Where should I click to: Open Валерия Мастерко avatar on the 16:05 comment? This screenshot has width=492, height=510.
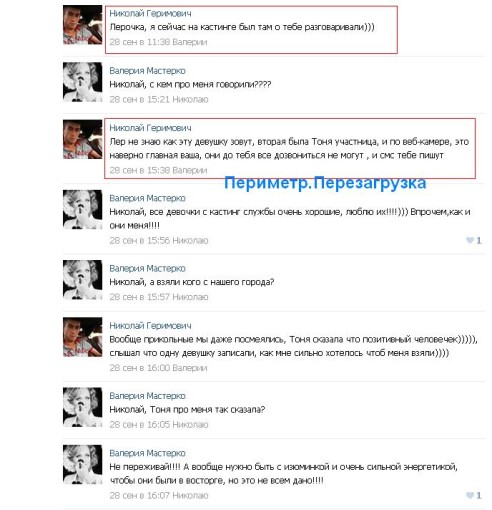[x=82, y=407]
